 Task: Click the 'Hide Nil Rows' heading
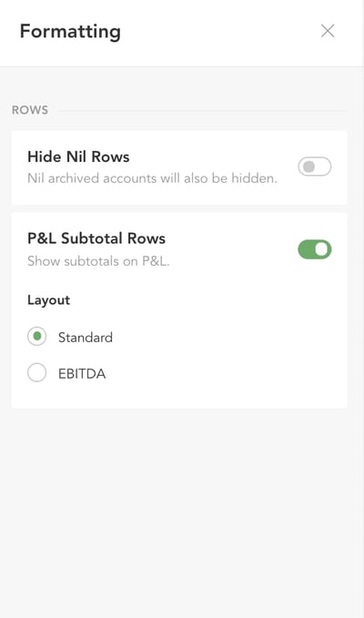(x=78, y=157)
